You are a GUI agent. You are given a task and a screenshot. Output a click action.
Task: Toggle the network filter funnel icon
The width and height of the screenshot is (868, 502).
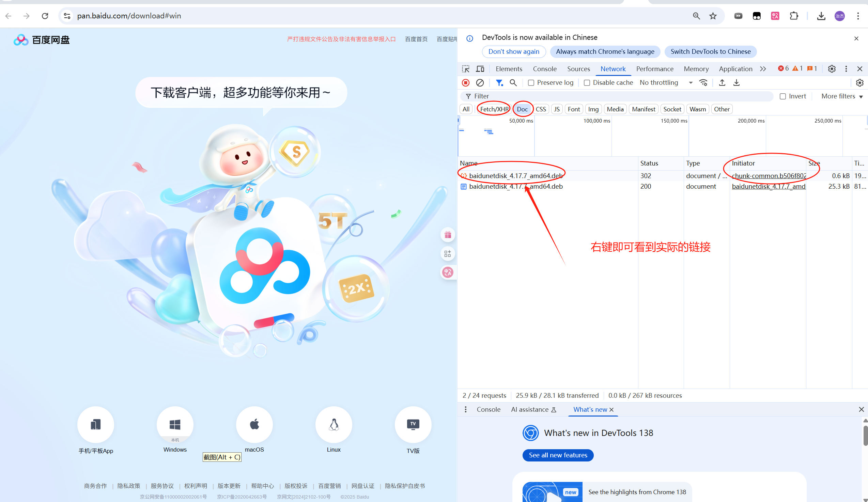499,83
